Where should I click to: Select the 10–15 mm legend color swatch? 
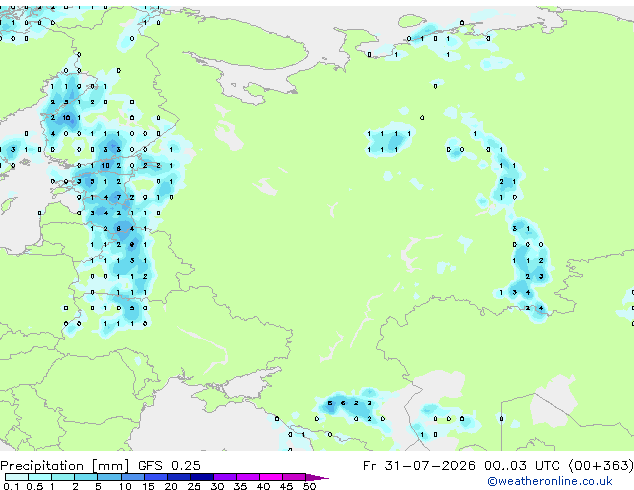click(133, 477)
